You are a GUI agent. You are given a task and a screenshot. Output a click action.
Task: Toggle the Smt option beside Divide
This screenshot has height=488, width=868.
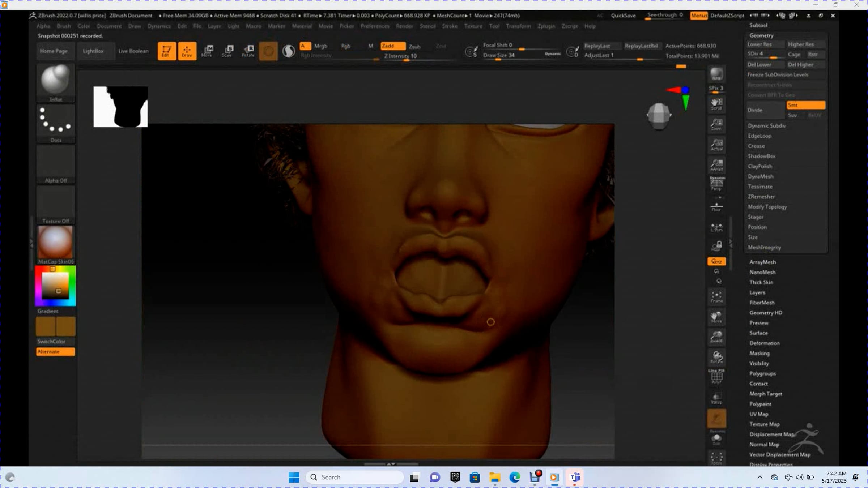[805, 105]
